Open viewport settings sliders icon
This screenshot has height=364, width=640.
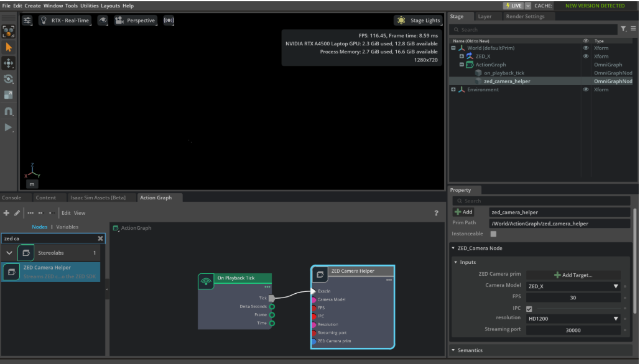tap(27, 20)
